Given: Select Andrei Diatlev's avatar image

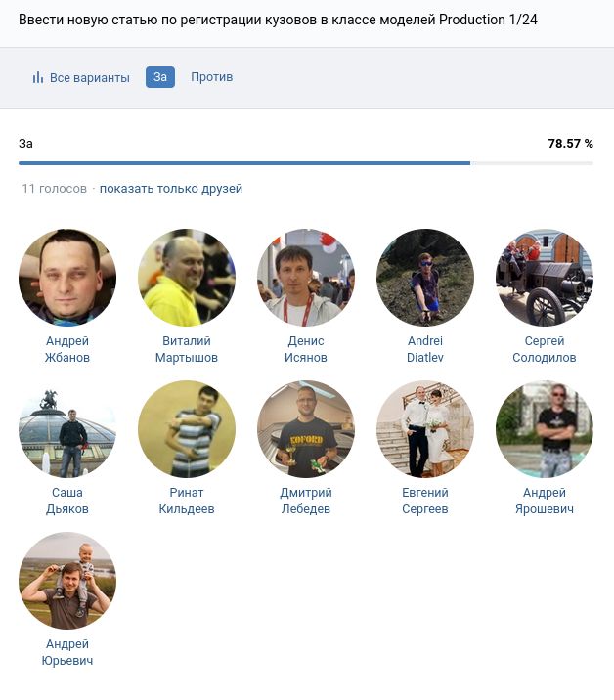Looking at the screenshot, I should click(x=425, y=278).
